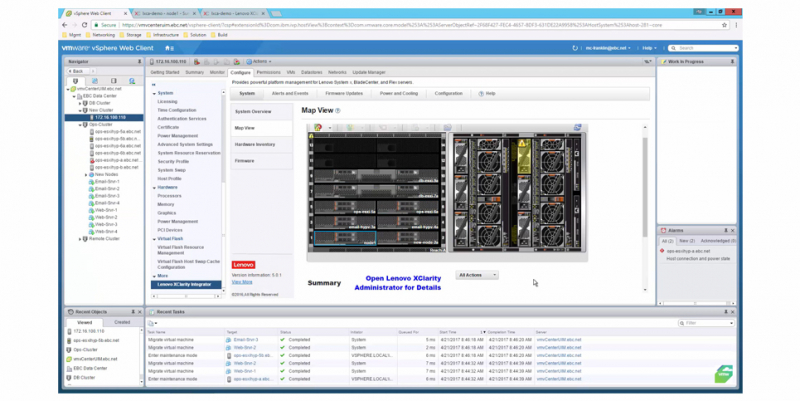
Task: Select the highlighted node in chassis map
Action: [x=345, y=238]
